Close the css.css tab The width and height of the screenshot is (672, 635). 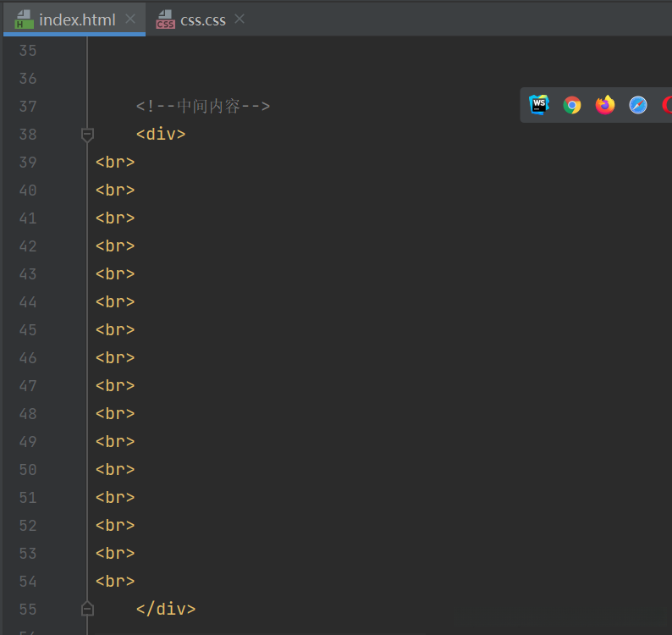[240, 19]
